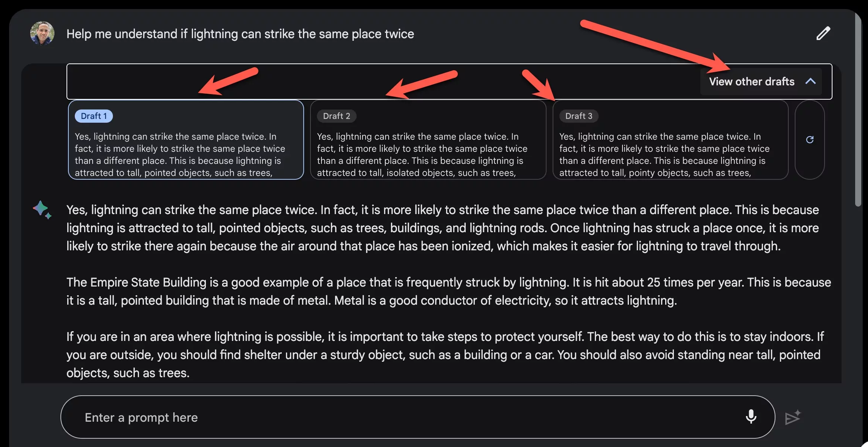Click the Bard sparkle logo icon
The width and height of the screenshot is (868, 447).
(x=42, y=210)
